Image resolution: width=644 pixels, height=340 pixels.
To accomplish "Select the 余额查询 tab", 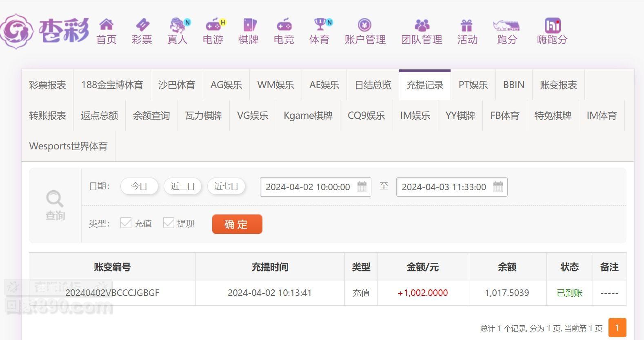I will pos(151,116).
